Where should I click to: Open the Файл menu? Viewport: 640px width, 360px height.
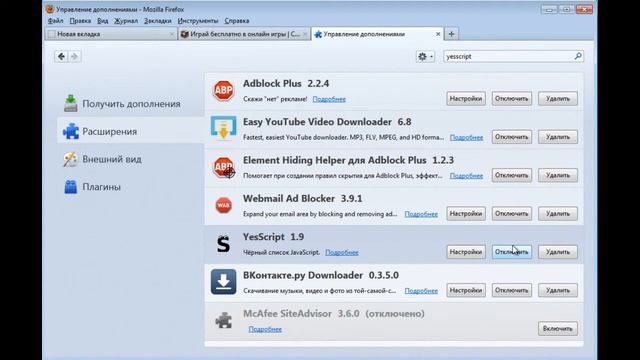(x=56, y=21)
